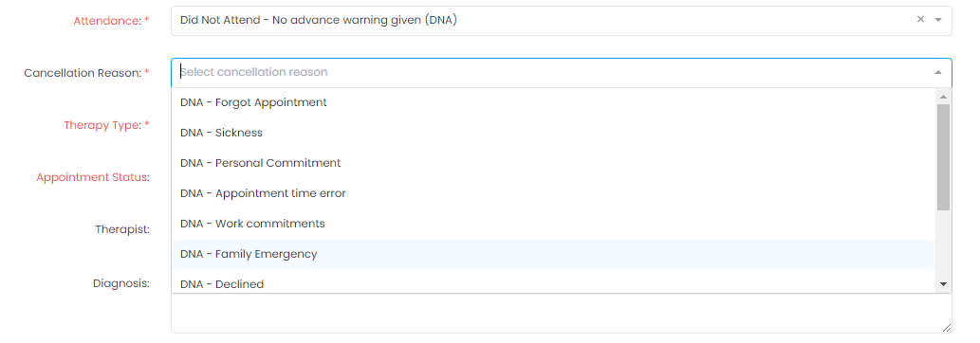Select DNA - Sickness option
This screenshot has width=980, height=343.
coord(554,133)
